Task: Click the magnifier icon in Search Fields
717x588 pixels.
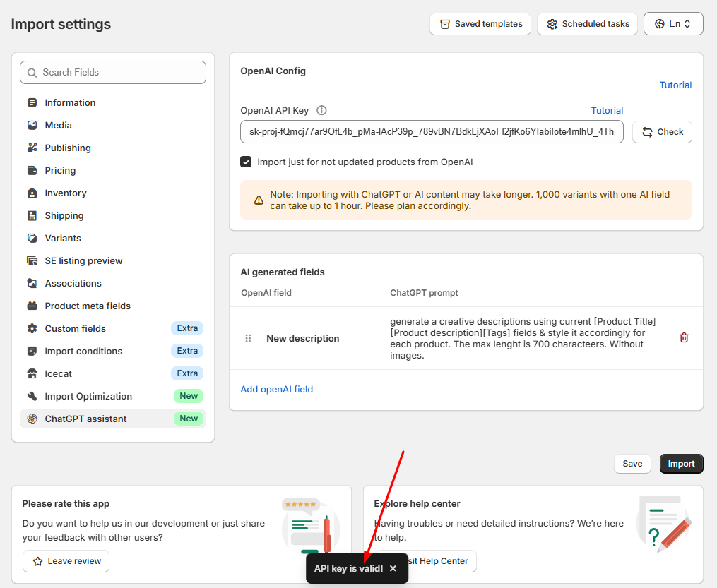Action: click(32, 73)
